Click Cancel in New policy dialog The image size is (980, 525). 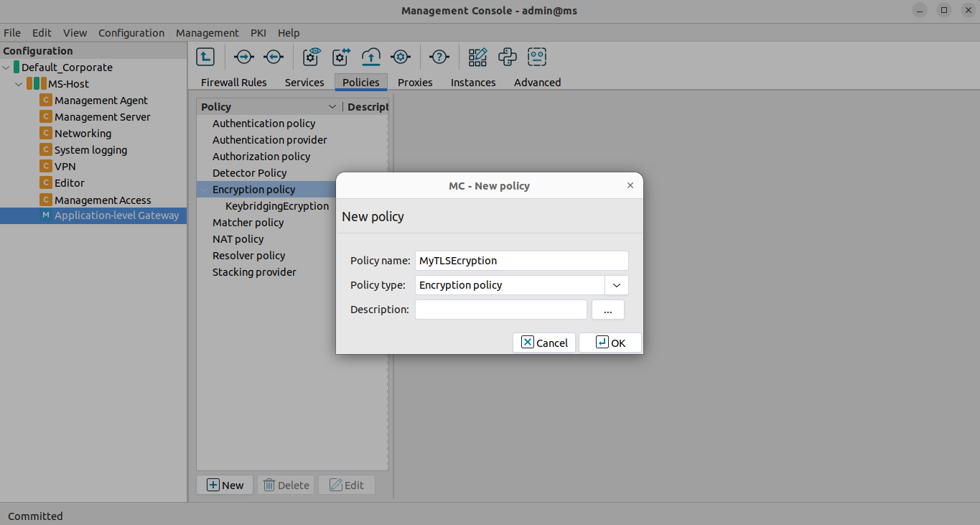pos(544,343)
